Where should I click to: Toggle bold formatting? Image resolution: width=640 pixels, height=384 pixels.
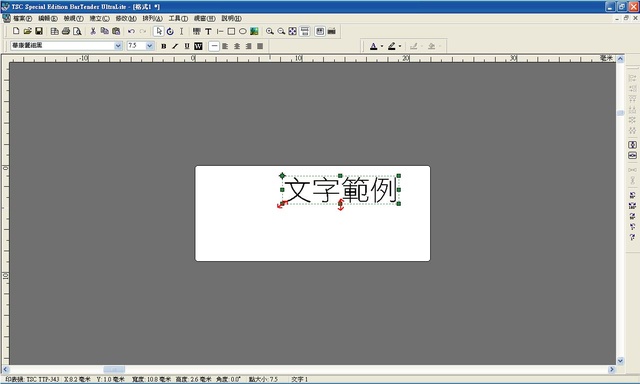[x=164, y=46]
